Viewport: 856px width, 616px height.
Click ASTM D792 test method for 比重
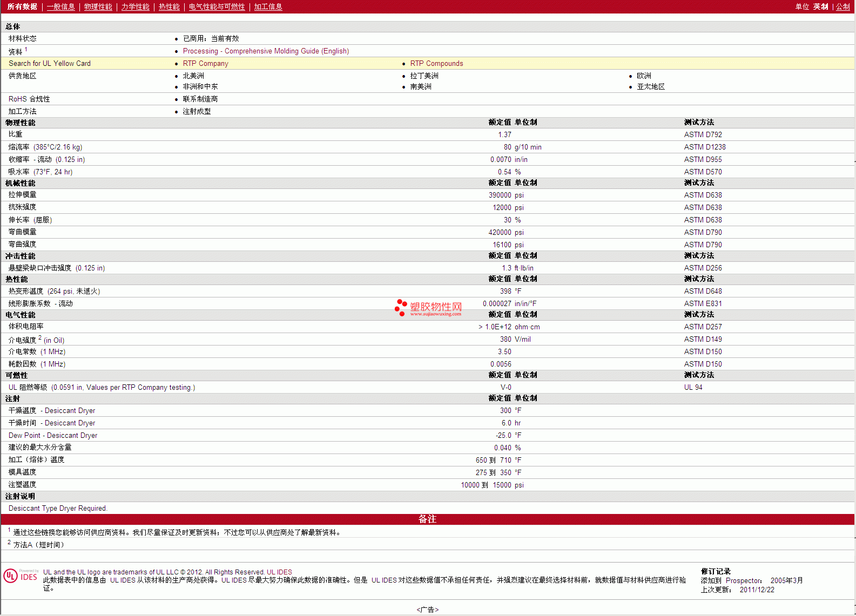[703, 135]
